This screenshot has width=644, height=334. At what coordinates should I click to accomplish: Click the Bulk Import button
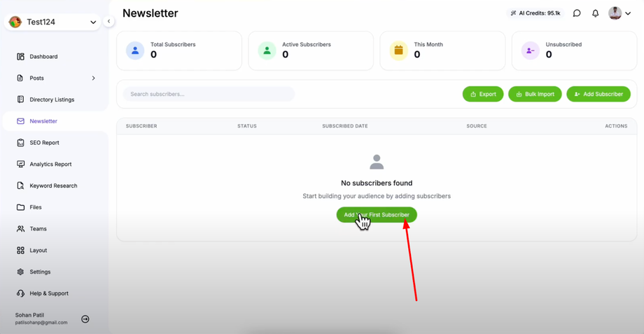[535, 94]
